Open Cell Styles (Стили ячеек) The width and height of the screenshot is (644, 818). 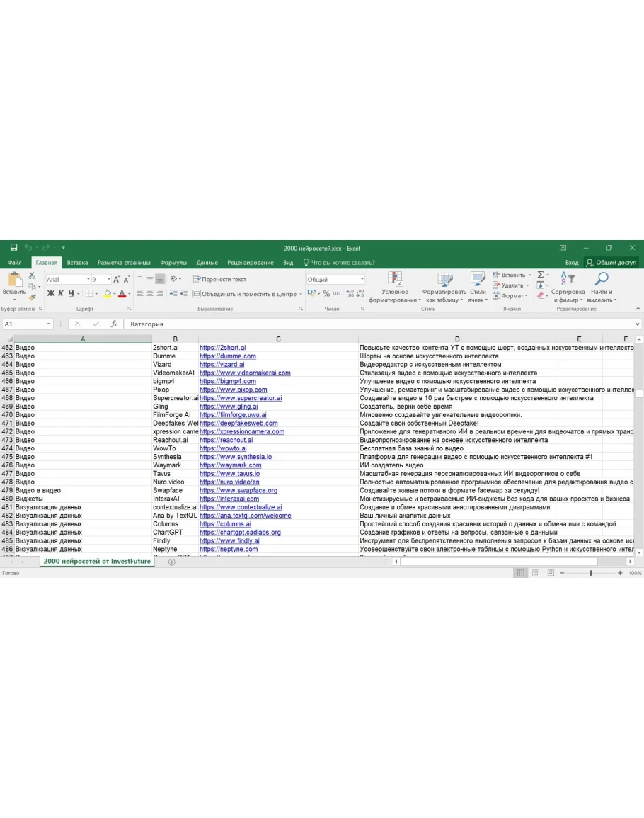tap(478, 287)
